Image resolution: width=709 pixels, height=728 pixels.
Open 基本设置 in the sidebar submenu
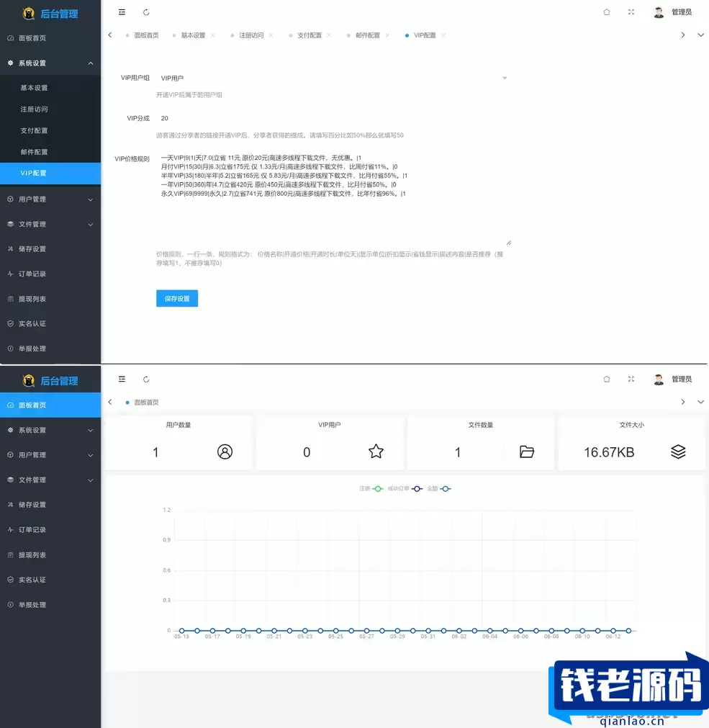(x=50, y=88)
